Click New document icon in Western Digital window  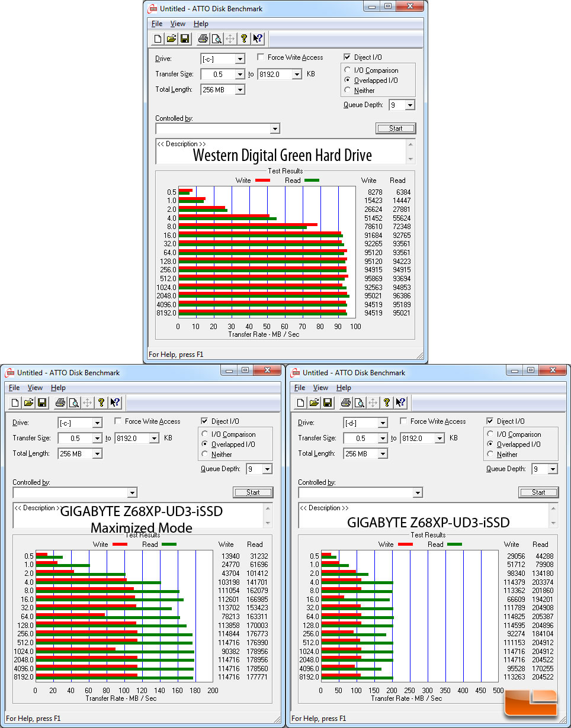(x=158, y=39)
